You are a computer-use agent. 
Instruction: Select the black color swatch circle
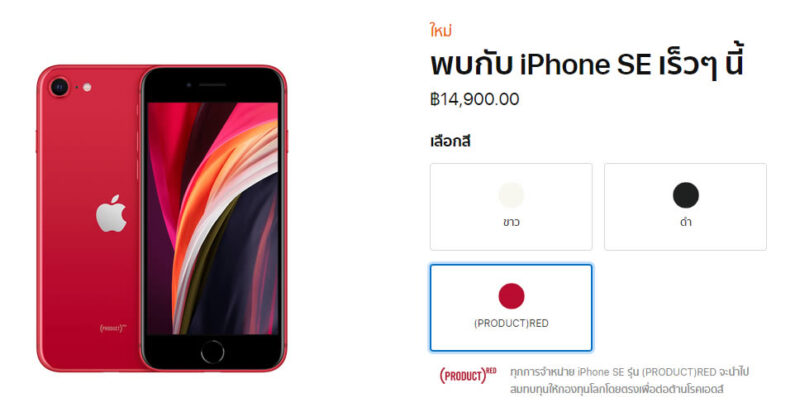pos(685,195)
